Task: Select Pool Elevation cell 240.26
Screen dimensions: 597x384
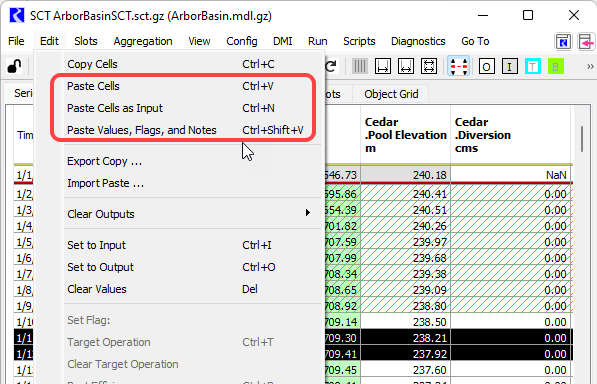Action: coord(405,226)
